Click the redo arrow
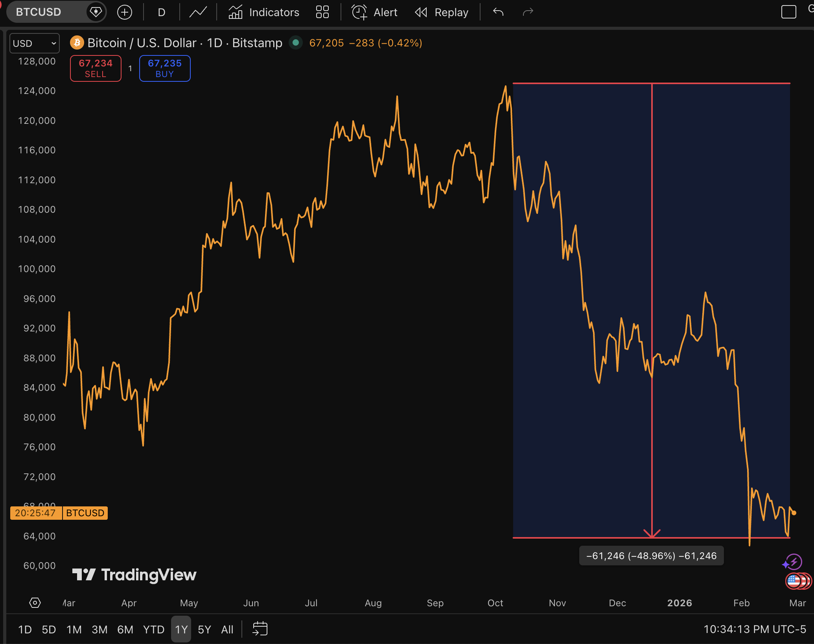This screenshot has height=644, width=814. pos(528,12)
